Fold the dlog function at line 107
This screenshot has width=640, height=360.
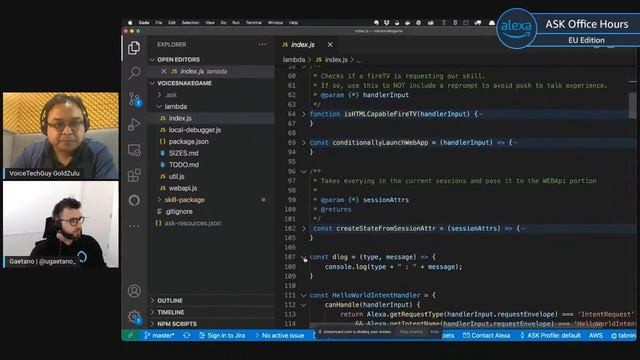click(304, 257)
